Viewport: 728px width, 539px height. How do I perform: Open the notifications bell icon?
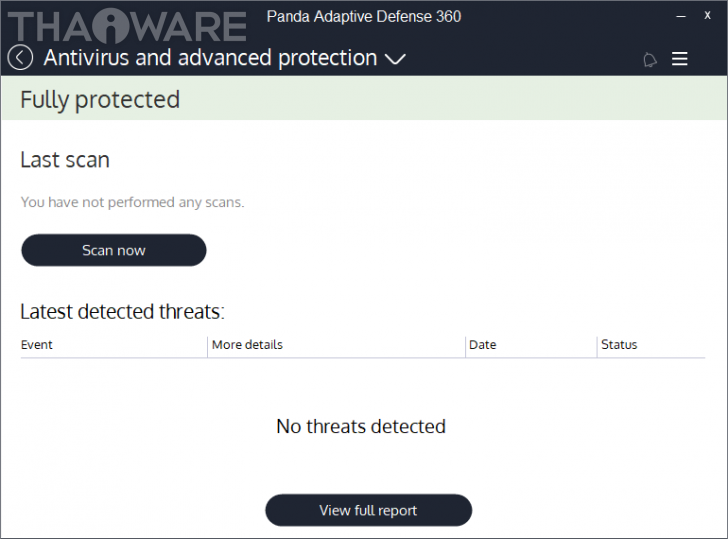(x=650, y=59)
